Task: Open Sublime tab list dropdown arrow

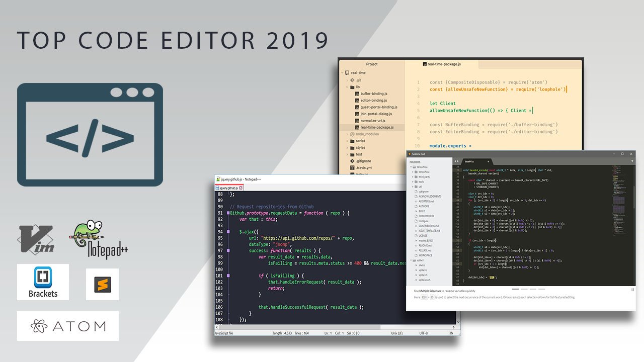Action: (x=632, y=161)
